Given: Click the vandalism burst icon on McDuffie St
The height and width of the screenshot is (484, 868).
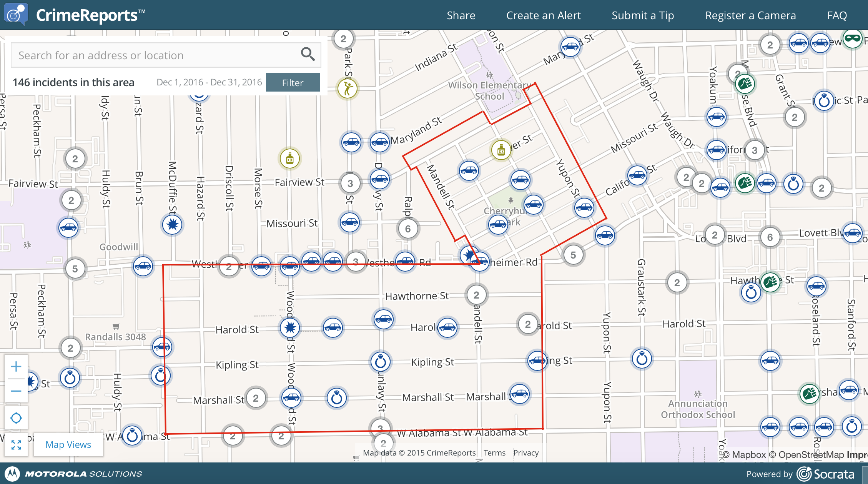Looking at the screenshot, I should 172,225.
